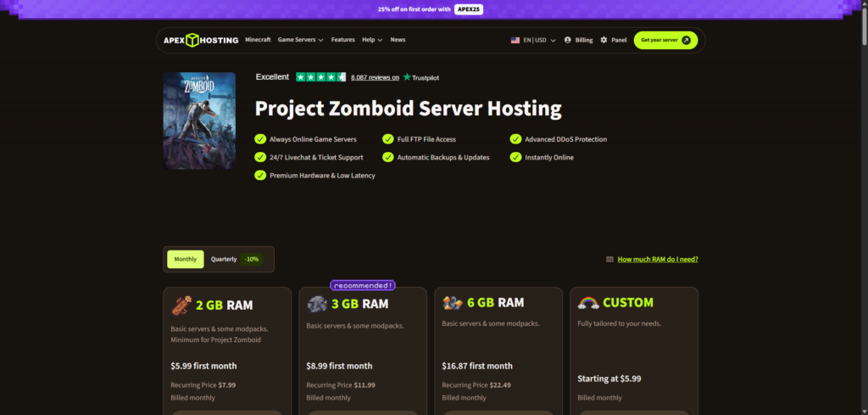
Task: Expand the Help menu dropdown
Action: tap(372, 40)
